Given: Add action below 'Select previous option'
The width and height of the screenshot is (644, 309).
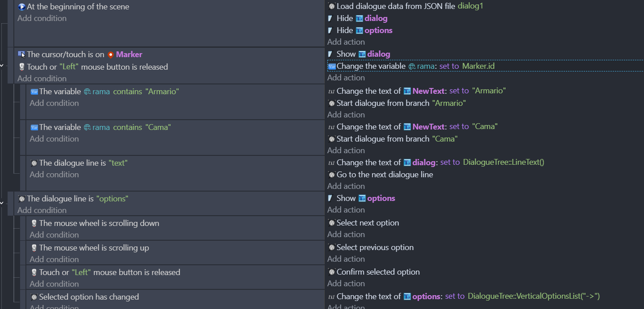Looking at the screenshot, I should (346, 259).
